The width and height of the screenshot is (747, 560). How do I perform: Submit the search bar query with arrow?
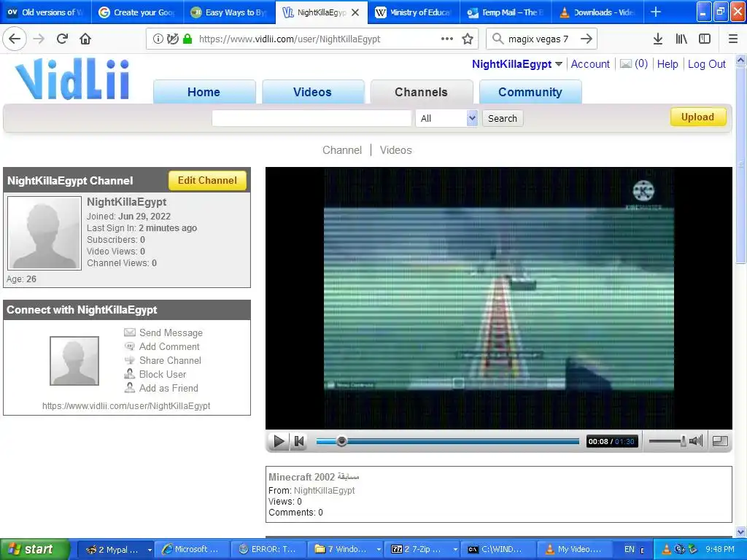(587, 39)
